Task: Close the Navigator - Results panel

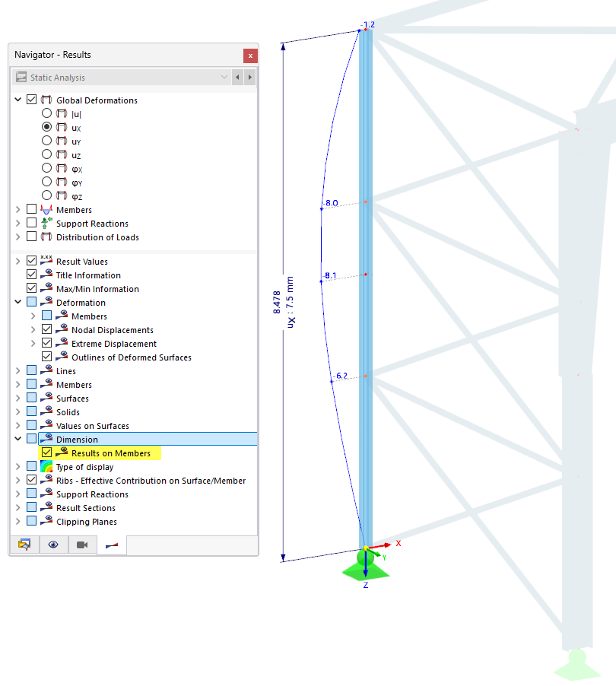Action: (x=250, y=55)
